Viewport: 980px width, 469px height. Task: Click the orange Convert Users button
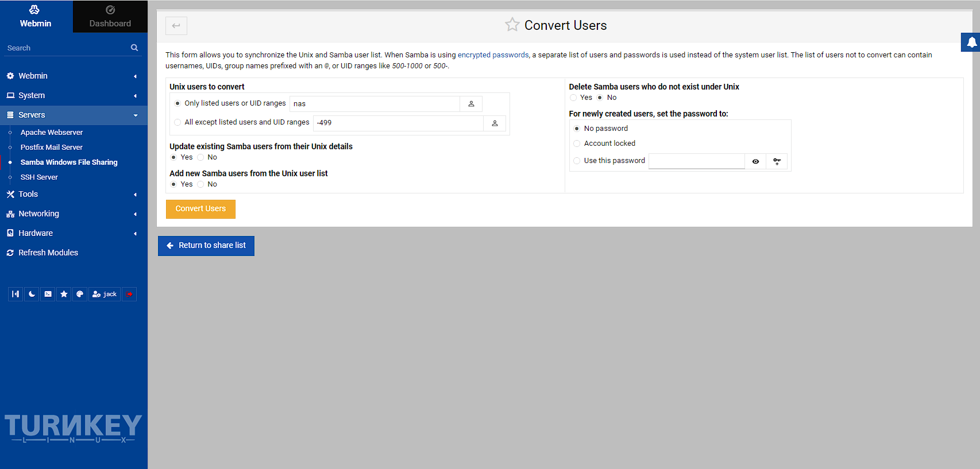[x=200, y=209]
